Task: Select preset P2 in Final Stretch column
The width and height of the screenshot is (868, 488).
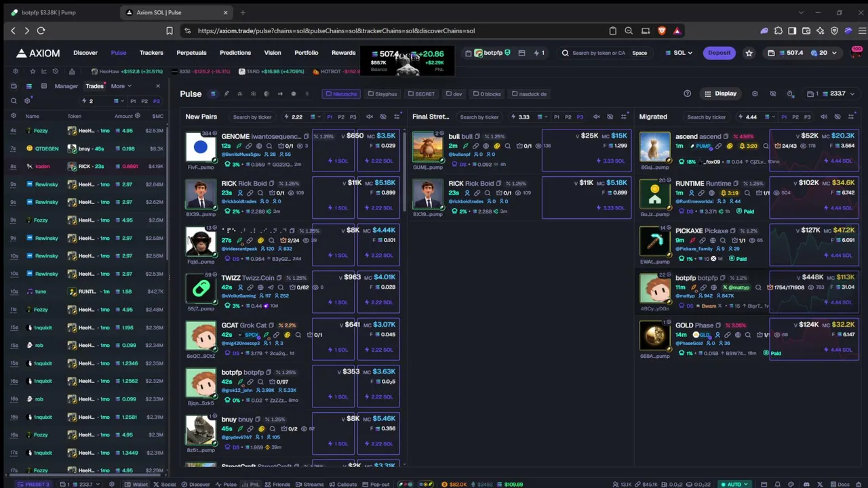Action: coord(568,117)
